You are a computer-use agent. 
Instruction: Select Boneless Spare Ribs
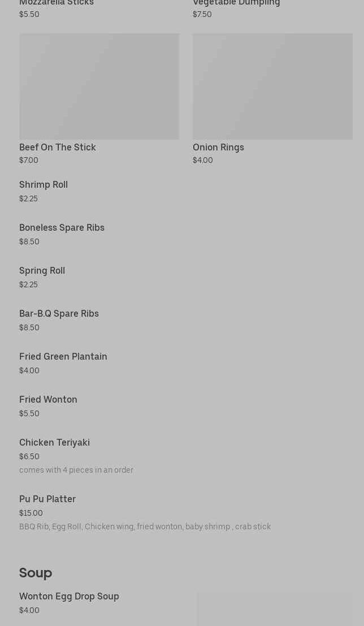click(x=62, y=228)
